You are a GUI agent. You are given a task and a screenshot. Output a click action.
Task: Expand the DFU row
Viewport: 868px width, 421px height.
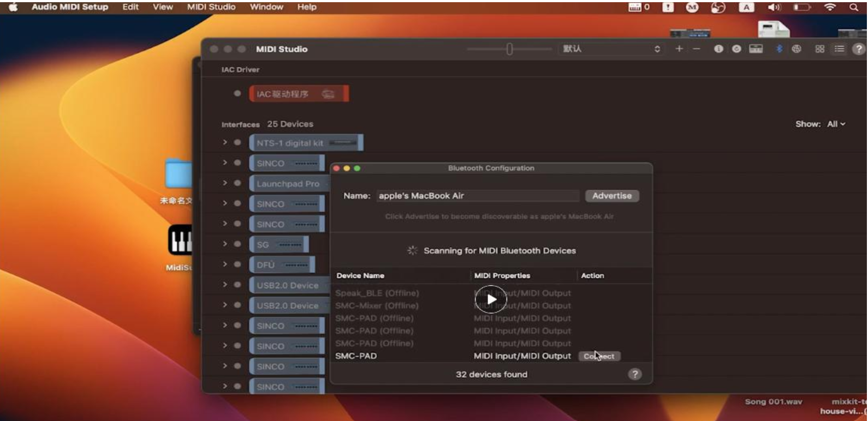(224, 264)
